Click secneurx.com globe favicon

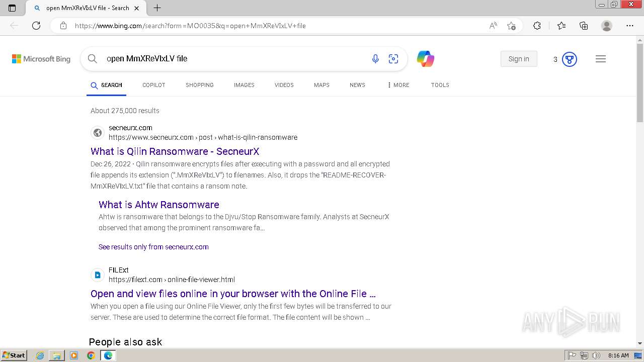[98, 133]
